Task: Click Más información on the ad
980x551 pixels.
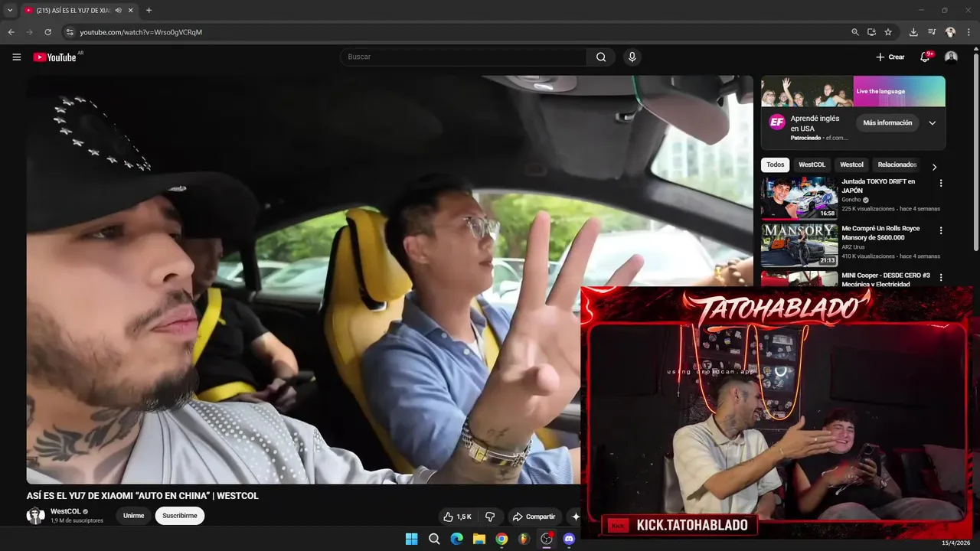Action: pos(887,122)
